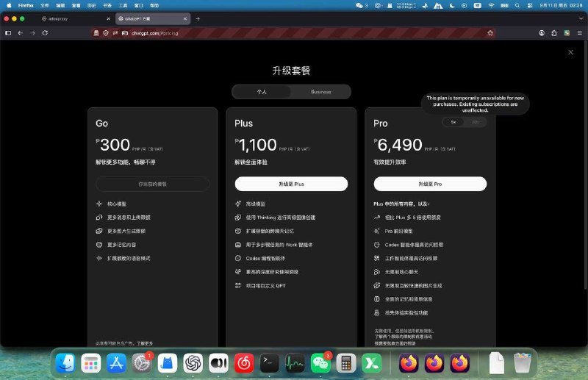Click the WeChat status icon in menu bar
This screenshot has width=588, height=380.
[359, 6]
